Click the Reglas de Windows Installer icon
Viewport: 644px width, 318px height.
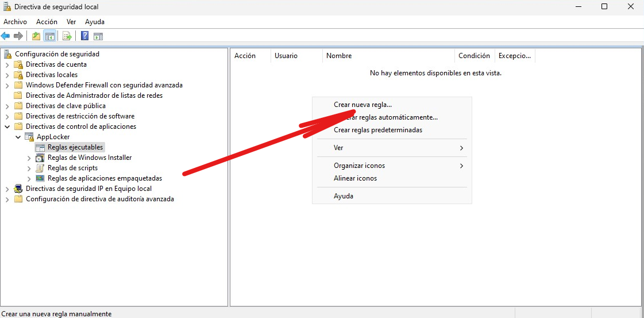40,158
